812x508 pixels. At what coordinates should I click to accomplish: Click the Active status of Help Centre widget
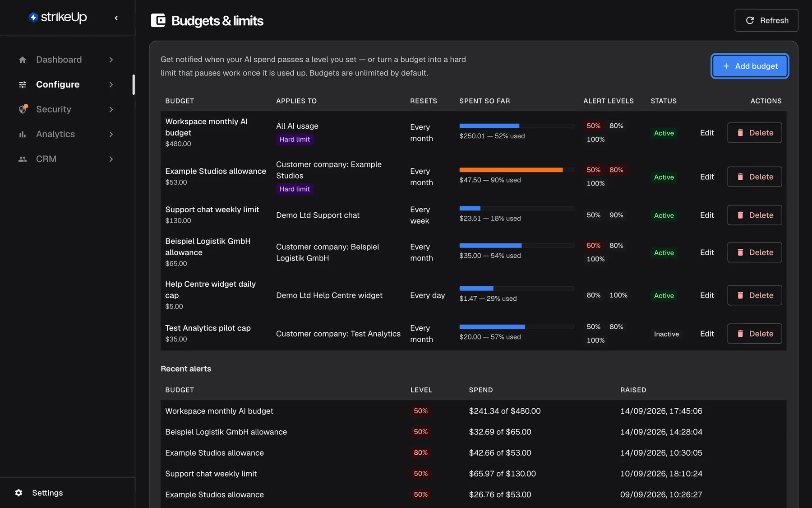tap(664, 296)
